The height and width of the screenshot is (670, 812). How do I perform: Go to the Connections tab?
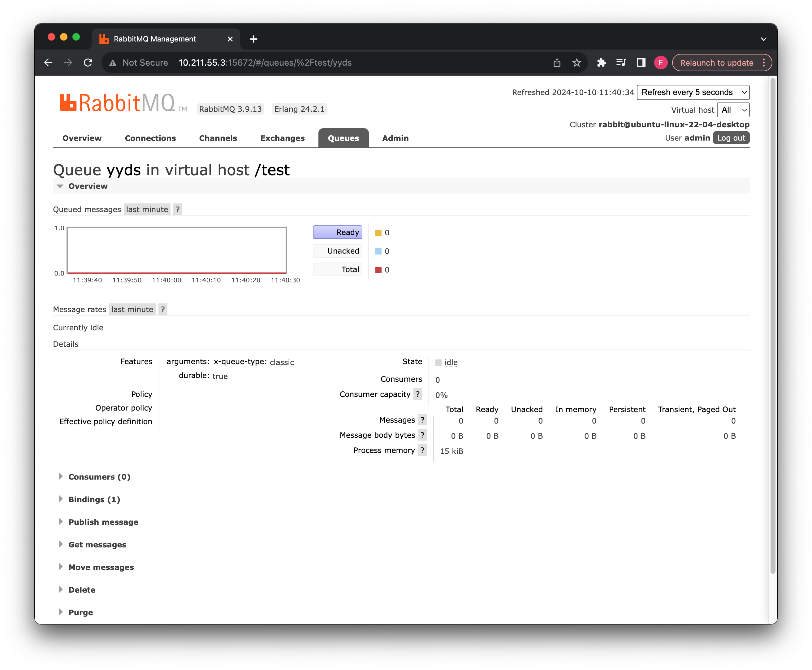pyautogui.click(x=150, y=138)
